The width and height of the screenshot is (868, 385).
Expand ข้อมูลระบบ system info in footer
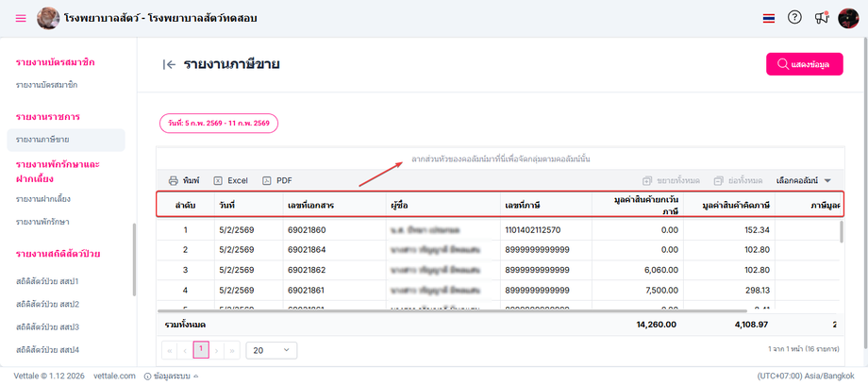pyautogui.click(x=171, y=376)
